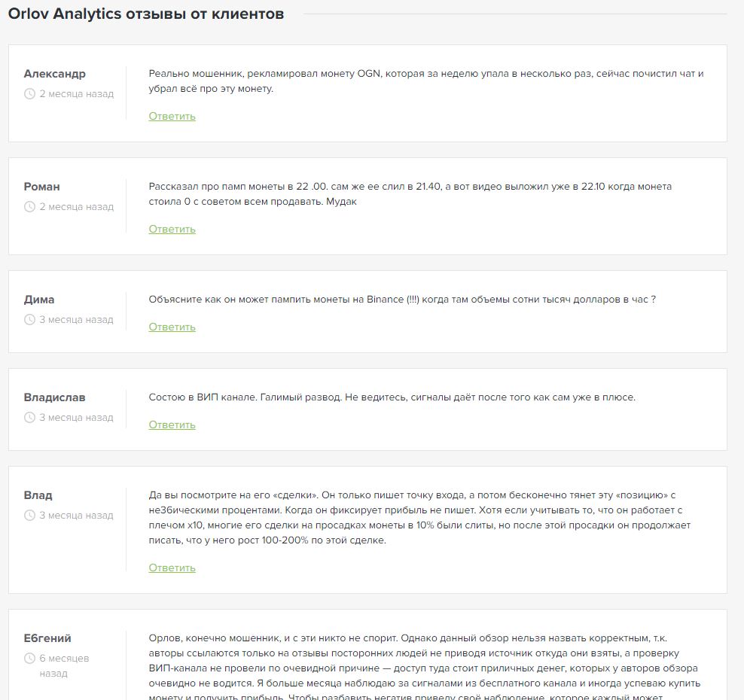Reply to Александр's review about OGN coin
The width and height of the screenshot is (744, 700).
point(172,116)
